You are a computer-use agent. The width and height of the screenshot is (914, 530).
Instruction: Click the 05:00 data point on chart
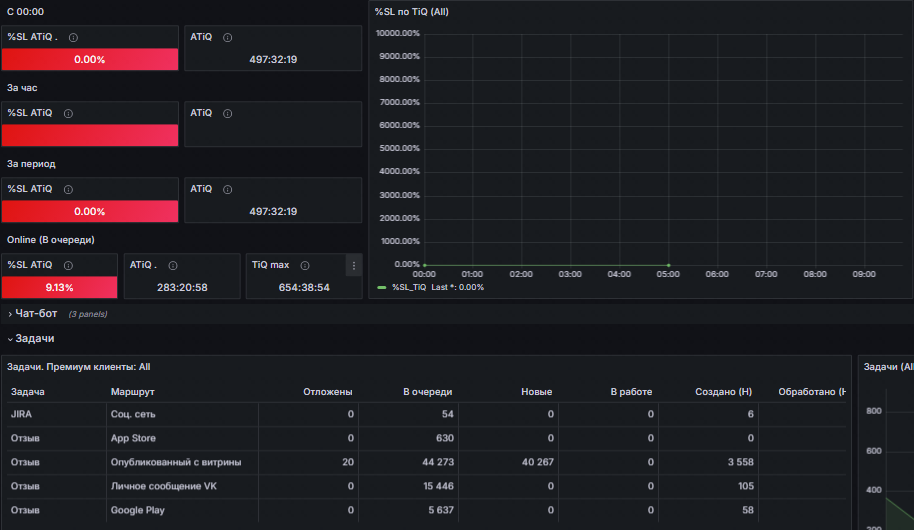tap(668, 265)
